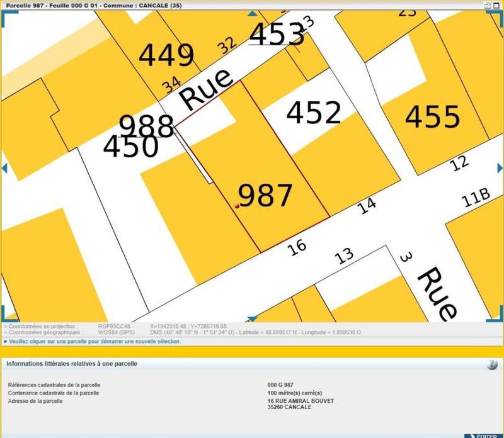504x438 pixels.
Task: Pan the map west with left arrow
Action: click(x=4, y=167)
